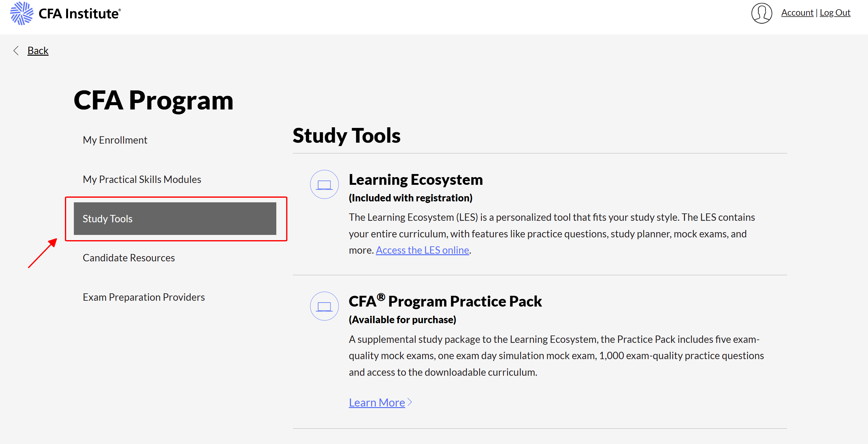Click the Learning Ecosystem heading
Image resolution: width=868 pixels, height=444 pixels.
(415, 180)
